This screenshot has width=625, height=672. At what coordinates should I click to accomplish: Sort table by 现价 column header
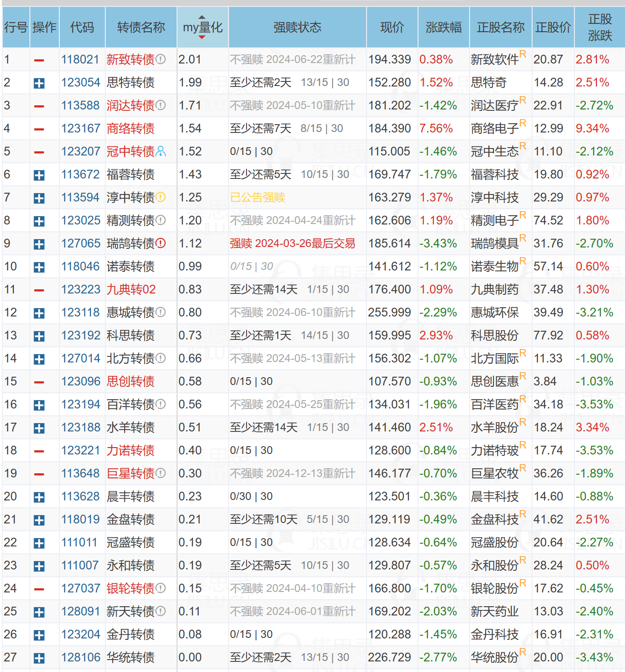(x=392, y=27)
